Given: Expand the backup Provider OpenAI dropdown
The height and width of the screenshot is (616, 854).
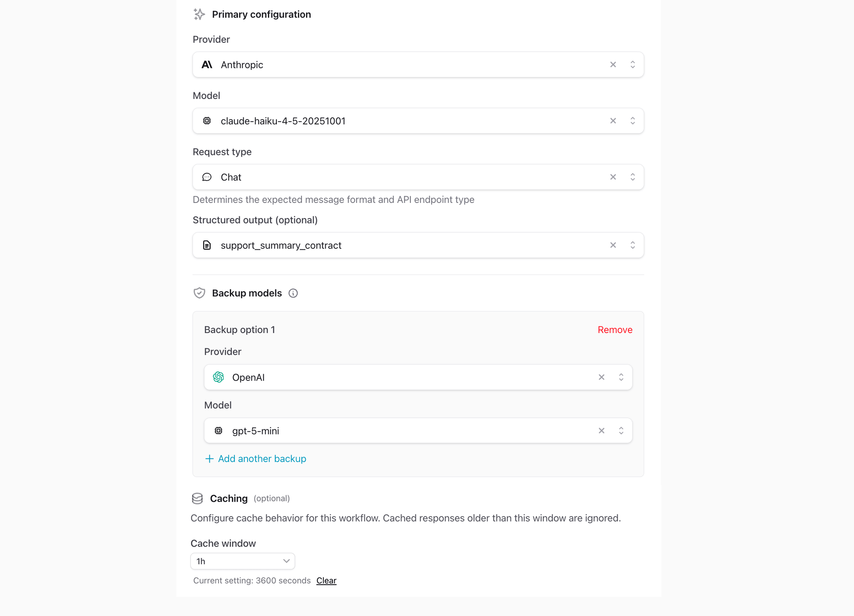Looking at the screenshot, I should pyautogui.click(x=621, y=377).
